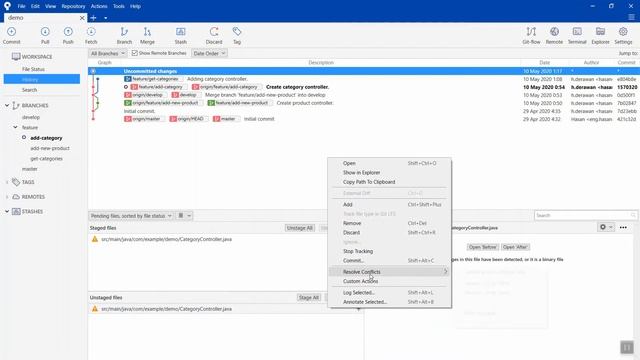Image resolution: width=640 pixels, height=360 pixels.
Task: Open Git-flow from toolbar
Action: coord(531,36)
